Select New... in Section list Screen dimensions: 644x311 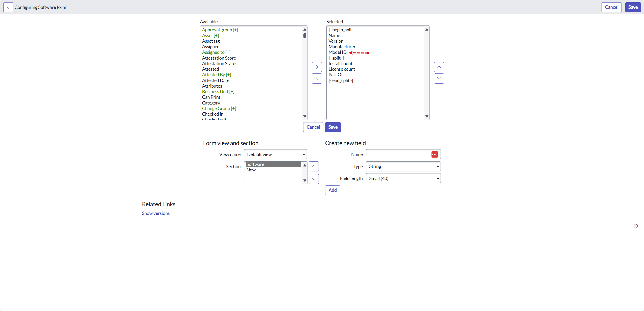tap(252, 170)
